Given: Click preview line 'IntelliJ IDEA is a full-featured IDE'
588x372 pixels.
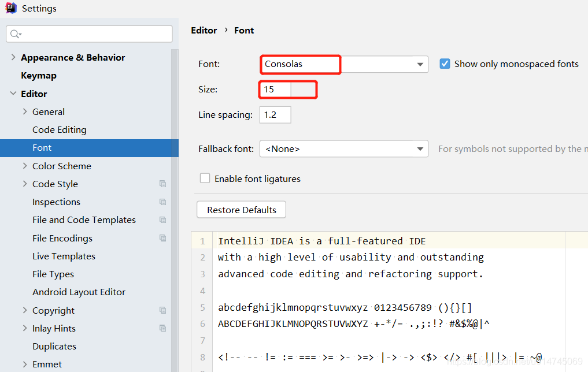Looking at the screenshot, I should tap(321, 241).
